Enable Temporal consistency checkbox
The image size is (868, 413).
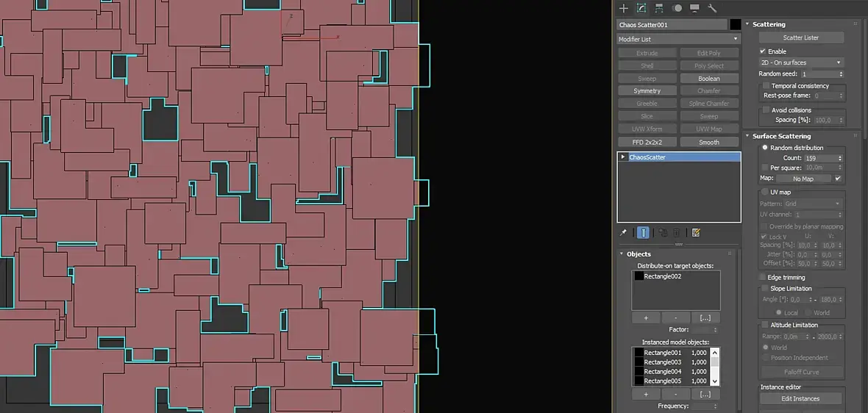(x=766, y=86)
